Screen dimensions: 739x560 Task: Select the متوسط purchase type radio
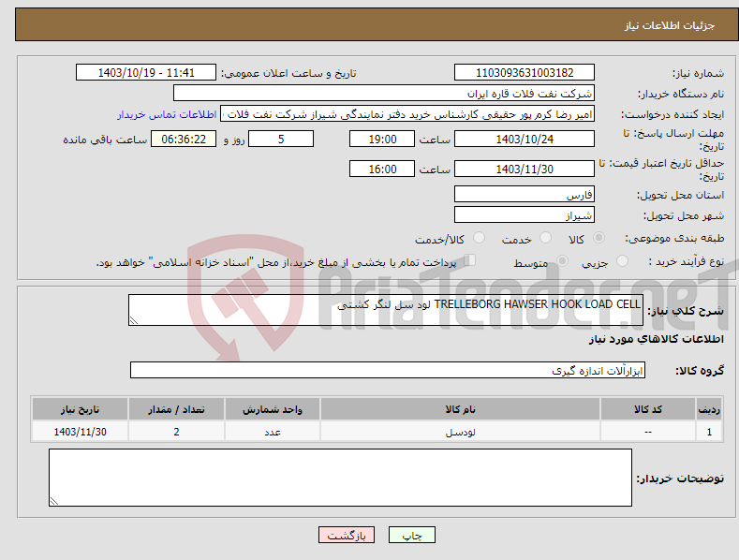[x=562, y=260]
